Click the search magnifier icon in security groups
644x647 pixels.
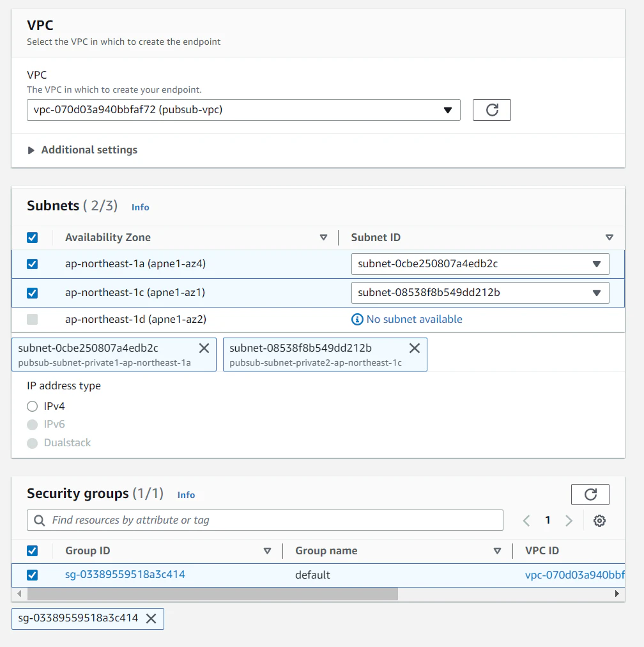[39, 520]
